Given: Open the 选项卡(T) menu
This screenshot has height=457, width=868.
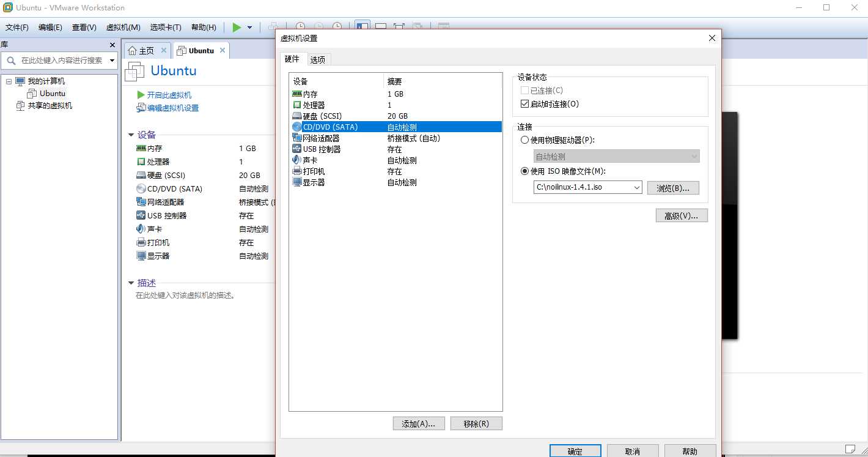Looking at the screenshot, I should click(166, 28).
